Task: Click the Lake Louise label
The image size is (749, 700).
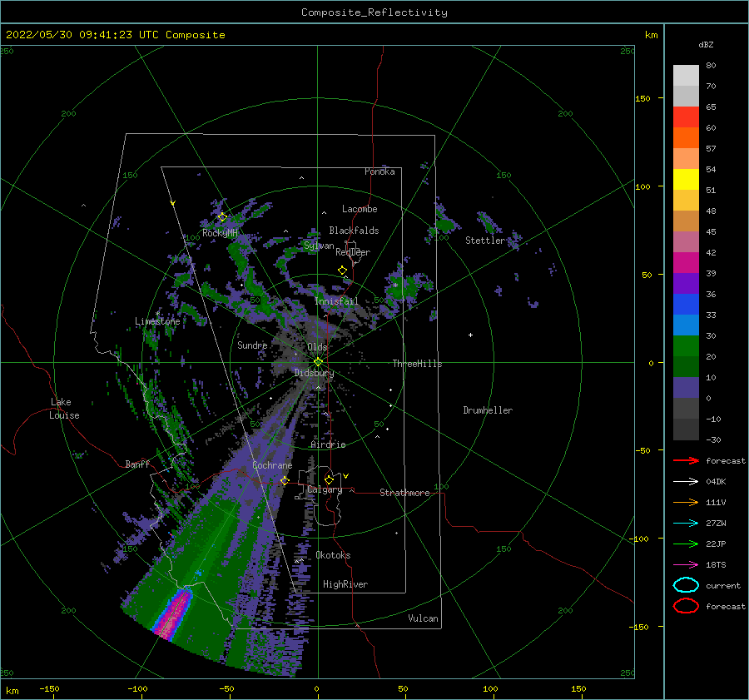Action: click(64, 409)
